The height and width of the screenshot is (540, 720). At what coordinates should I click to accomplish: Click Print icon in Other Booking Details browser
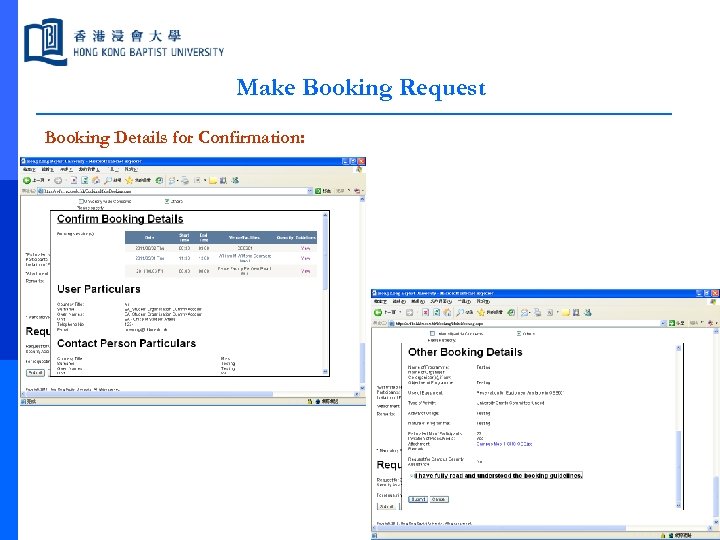537,313
